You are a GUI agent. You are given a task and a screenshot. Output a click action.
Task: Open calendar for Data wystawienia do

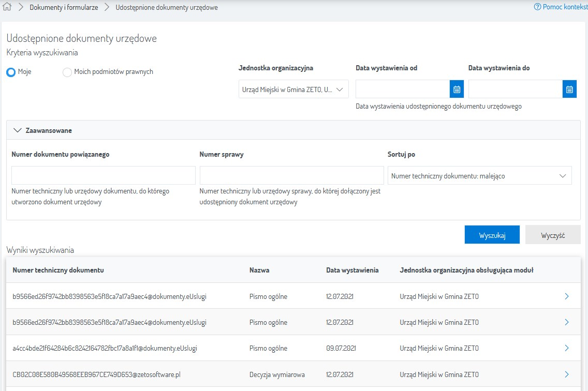[569, 89]
